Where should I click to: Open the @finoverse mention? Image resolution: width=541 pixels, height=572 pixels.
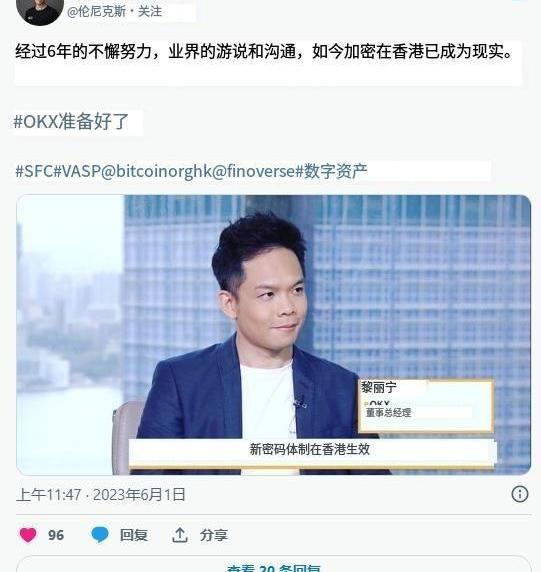[x=253, y=171]
